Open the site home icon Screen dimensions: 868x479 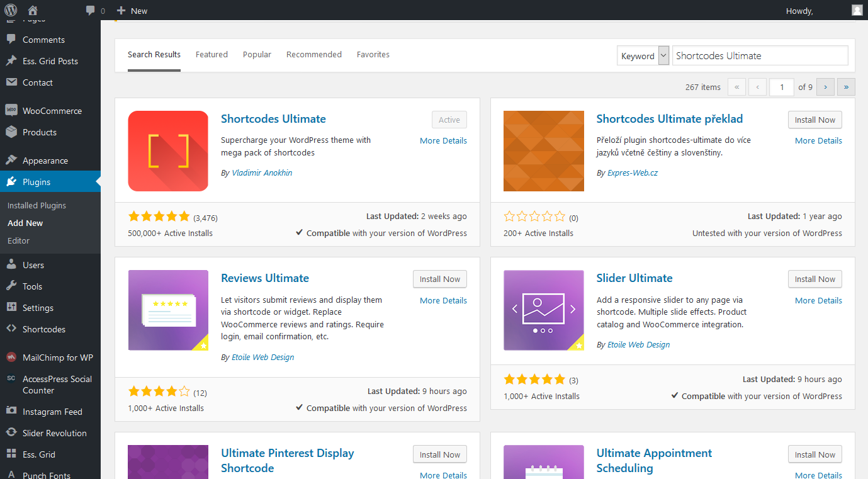(33, 10)
